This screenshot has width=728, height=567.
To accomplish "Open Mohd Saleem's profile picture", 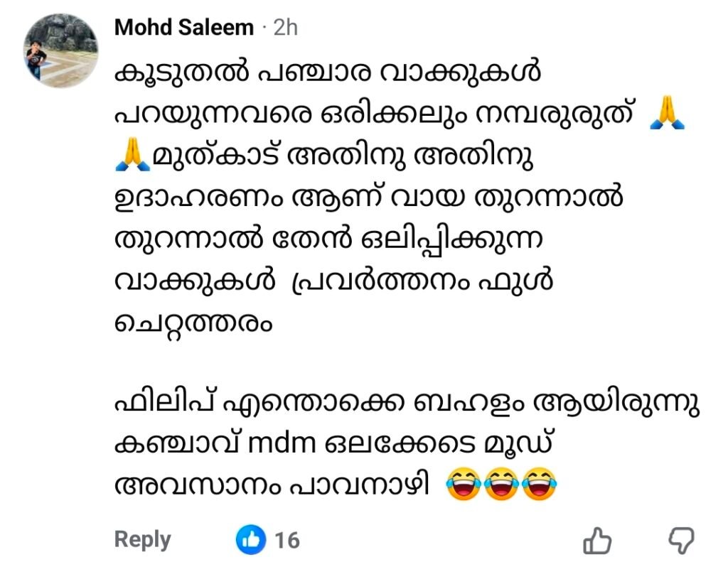I will tap(60, 51).
